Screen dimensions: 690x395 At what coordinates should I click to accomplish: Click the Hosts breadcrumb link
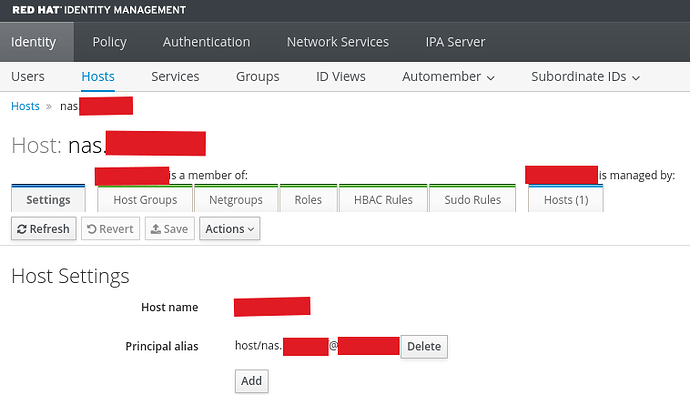pyautogui.click(x=25, y=106)
